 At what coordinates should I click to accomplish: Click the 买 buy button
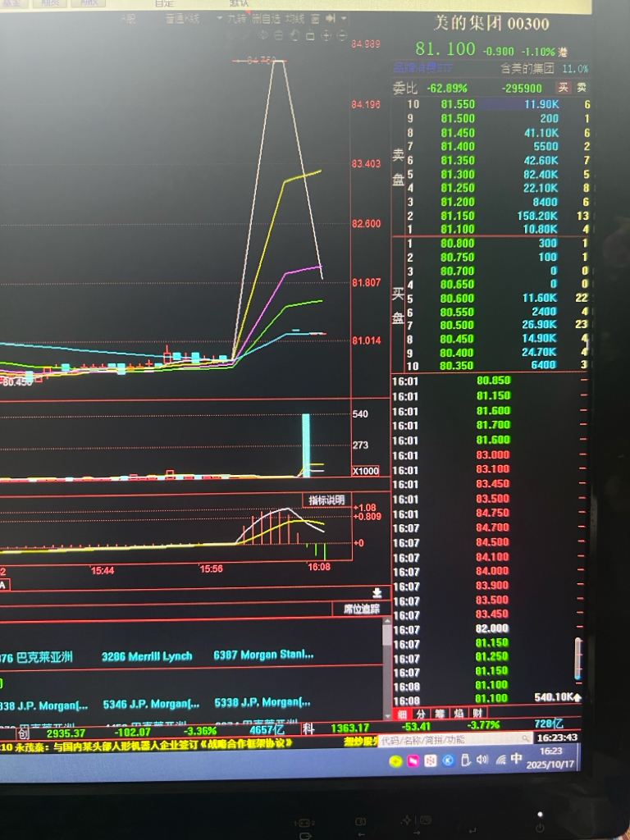(563, 87)
